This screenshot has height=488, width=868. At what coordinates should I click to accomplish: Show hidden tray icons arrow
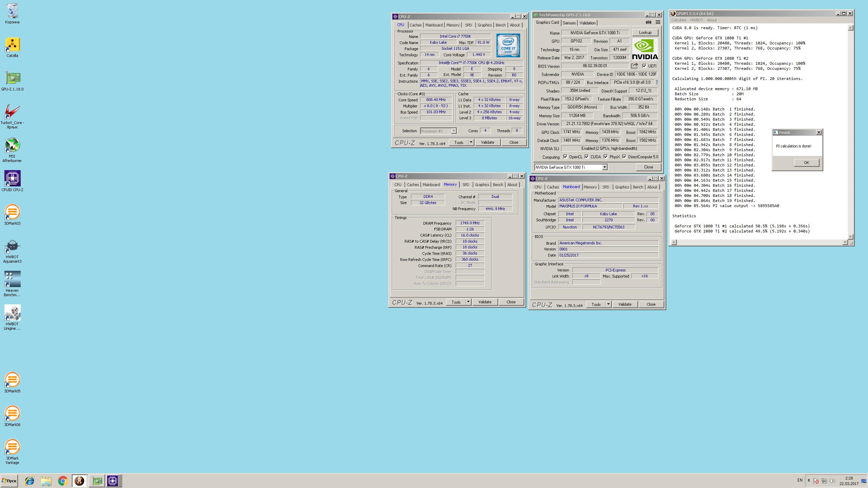point(809,481)
